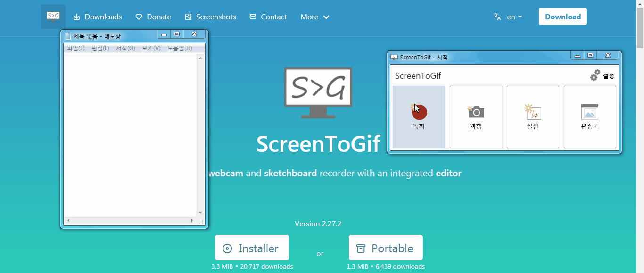Viewport: 644px width, 273px height.
Task: Click the large S>G monitor logo
Action: pyautogui.click(x=318, y=93)
